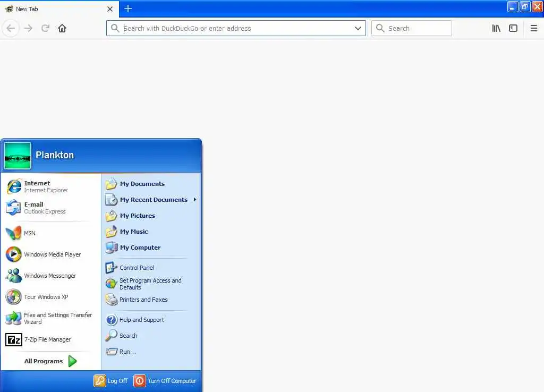Click the Plankton user picture
The height and width of the screenshot is (392, 544).
pos(18,156)
